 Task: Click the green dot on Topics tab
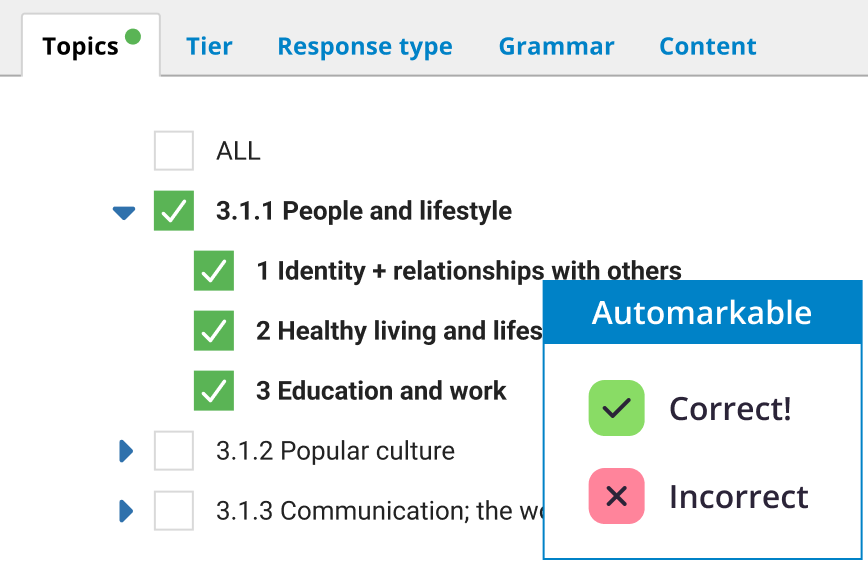coord(132,38)
